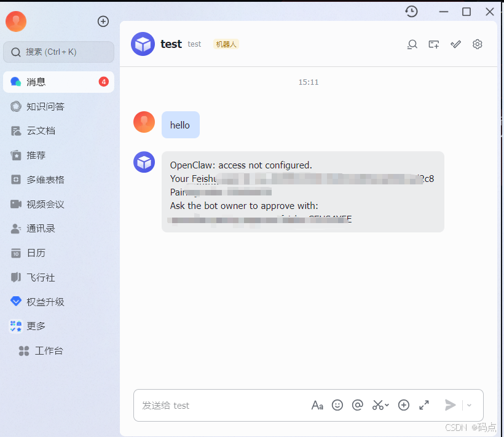Click the 工作台 four-dot icon
This screenshot has width=504, height=437.
click(x=24, y=350)
